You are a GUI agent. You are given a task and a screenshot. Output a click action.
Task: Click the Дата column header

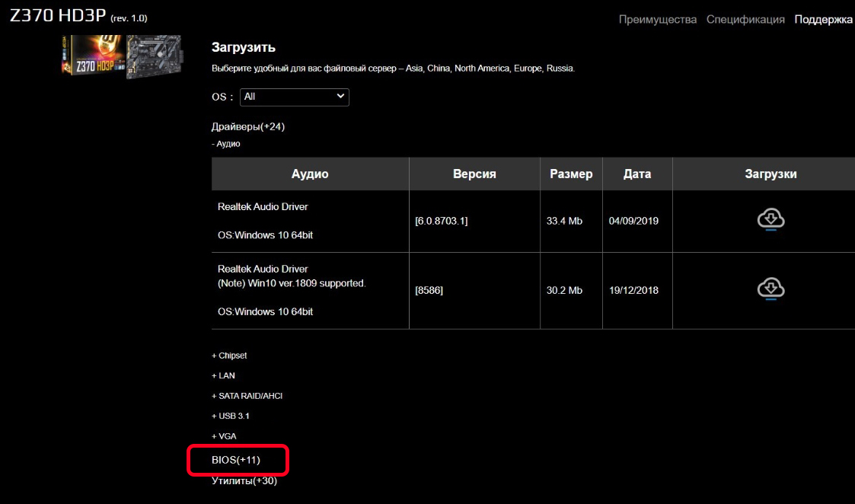[637, 174]
